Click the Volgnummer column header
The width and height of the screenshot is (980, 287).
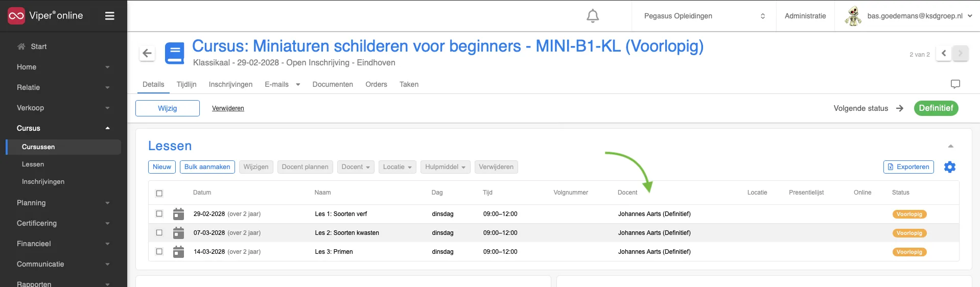click(571, 193)
